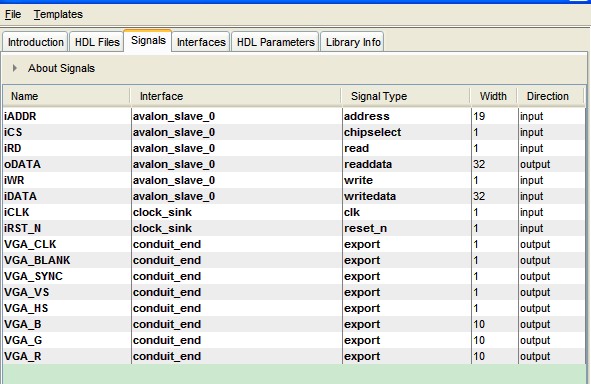
Task: Open the Library Info tab
Action: click(x=353, y=42)
